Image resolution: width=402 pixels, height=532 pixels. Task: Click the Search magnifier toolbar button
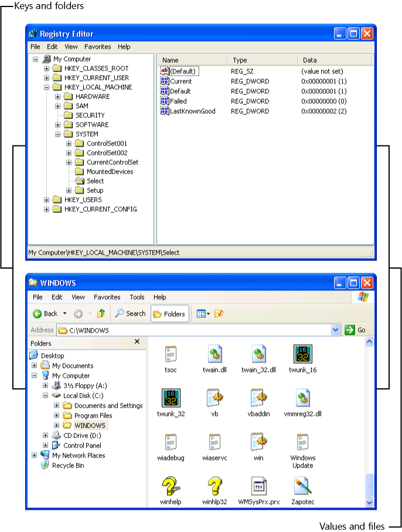point(130,314)
